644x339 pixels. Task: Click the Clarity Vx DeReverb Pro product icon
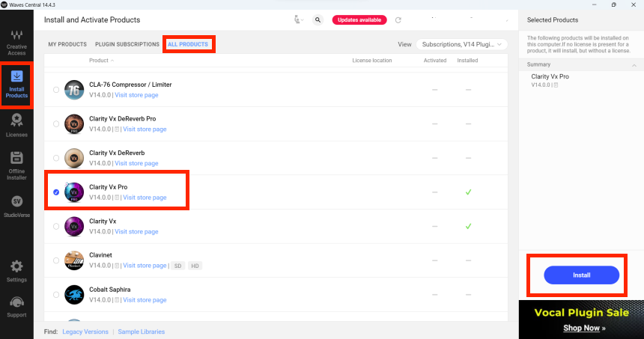tap(74, 124)
